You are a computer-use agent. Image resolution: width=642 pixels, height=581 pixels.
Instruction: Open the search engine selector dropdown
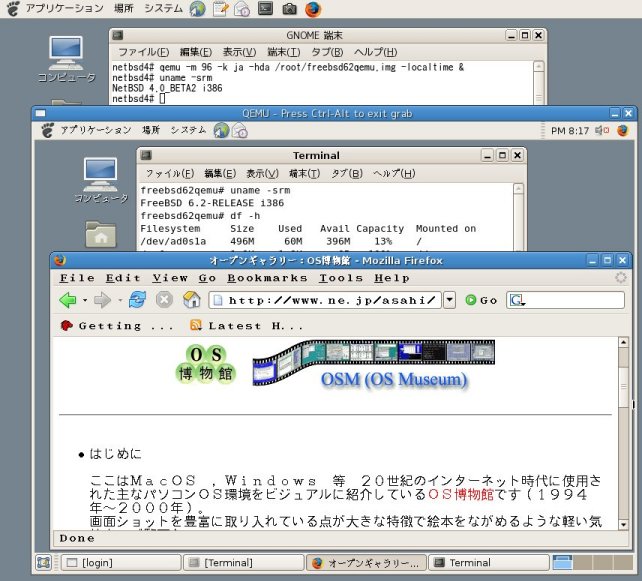517,301
